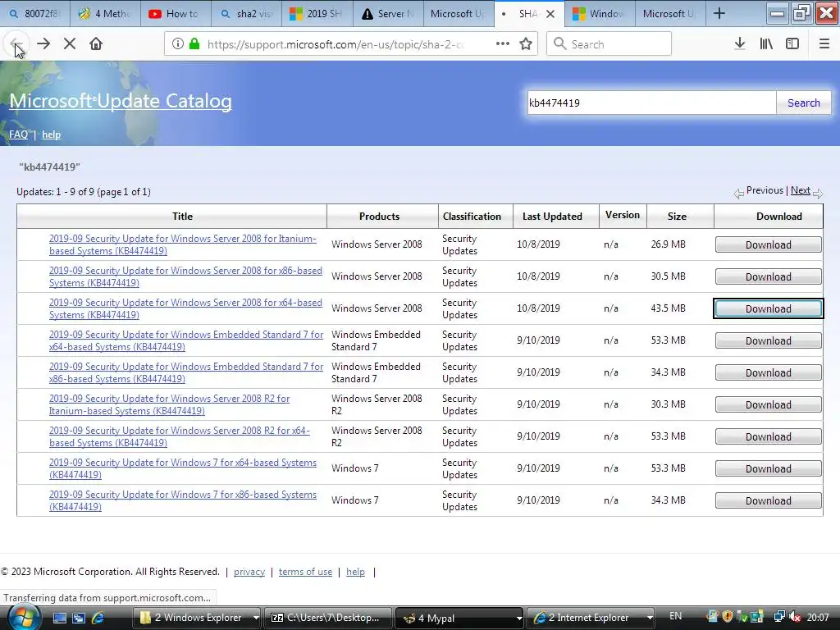This screenshot has height=630, width=840.
Task: Open Windows 7 x64-based Systems update link
Action: (183, 468)
